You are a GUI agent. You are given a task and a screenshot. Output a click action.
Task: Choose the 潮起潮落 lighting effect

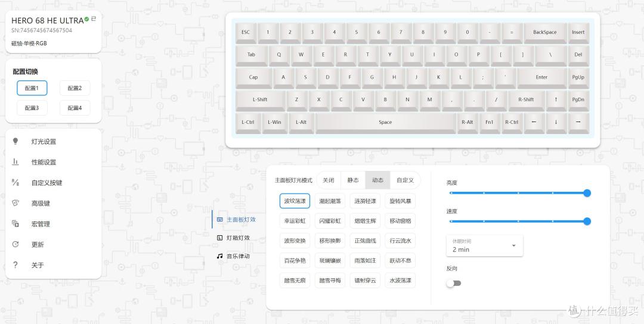[330, 201]
